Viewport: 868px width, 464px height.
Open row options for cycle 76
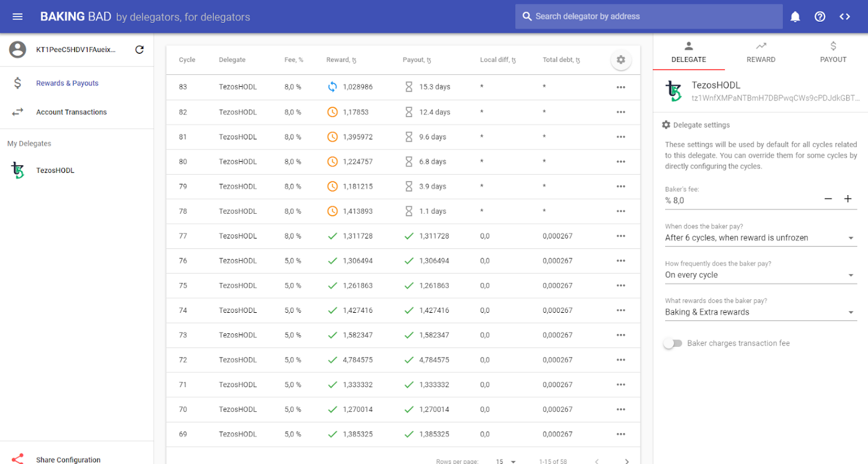pyautogui.click(x=621, y=261)
